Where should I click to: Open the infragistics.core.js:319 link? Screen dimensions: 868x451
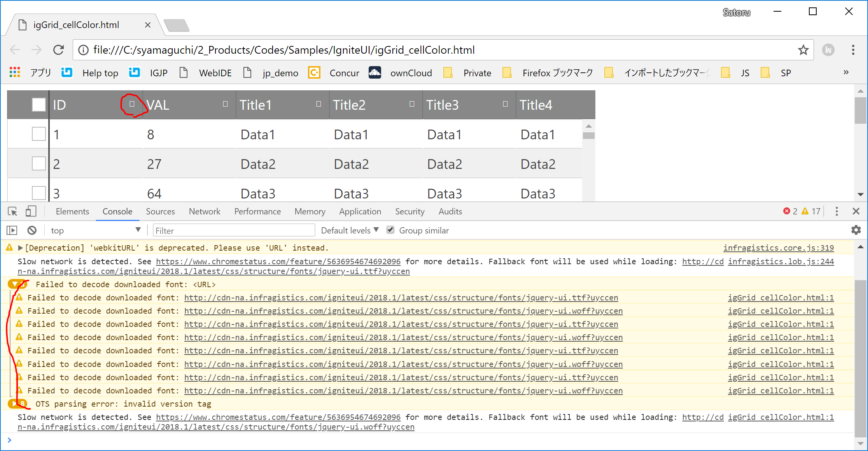pos(778,248)
